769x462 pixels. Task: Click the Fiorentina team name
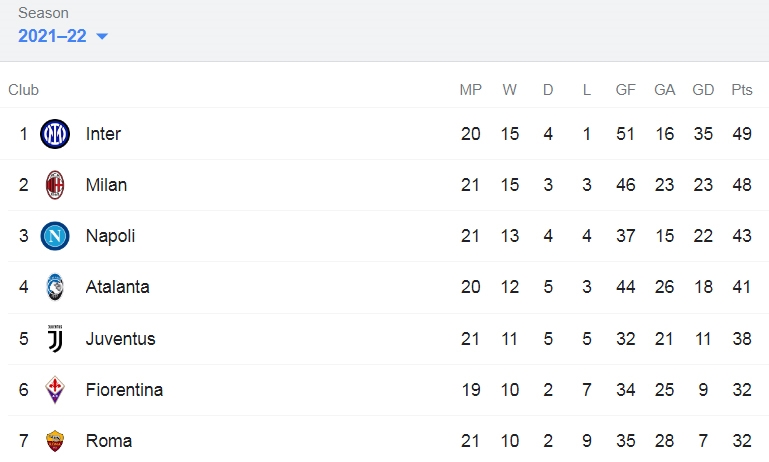(125, 390)
